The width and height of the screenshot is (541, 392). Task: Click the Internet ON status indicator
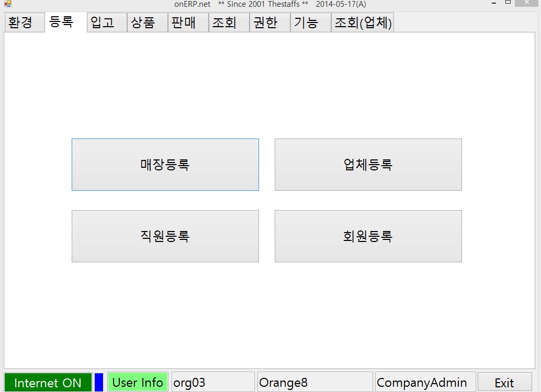click(48, 383)
